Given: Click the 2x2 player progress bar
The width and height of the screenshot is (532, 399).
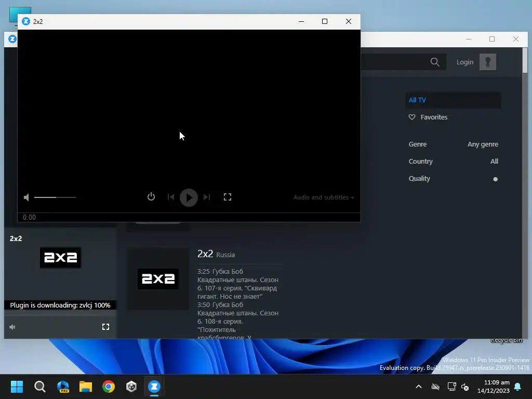Looking at the screenshot, I should click(x=189, y=213).
